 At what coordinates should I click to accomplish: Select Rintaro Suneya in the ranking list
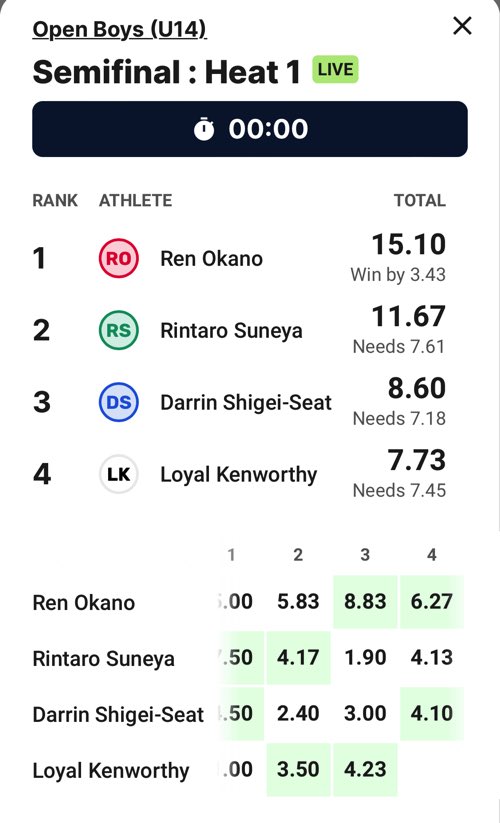[239, 330]
